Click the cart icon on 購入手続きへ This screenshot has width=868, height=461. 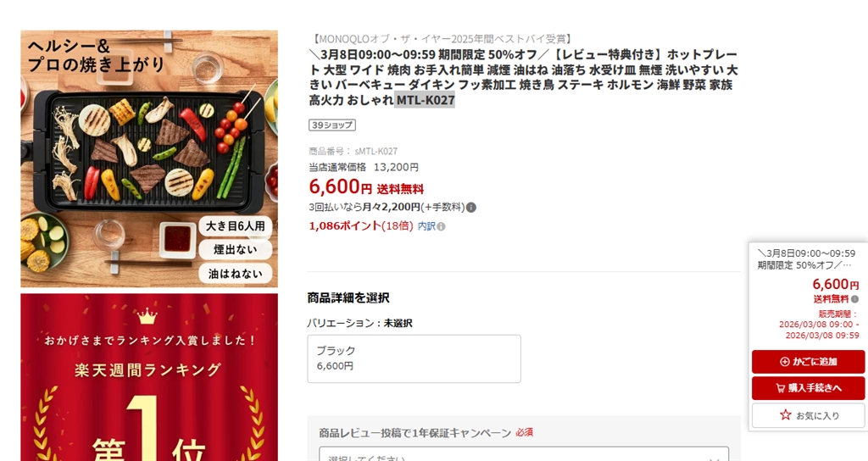780,388
